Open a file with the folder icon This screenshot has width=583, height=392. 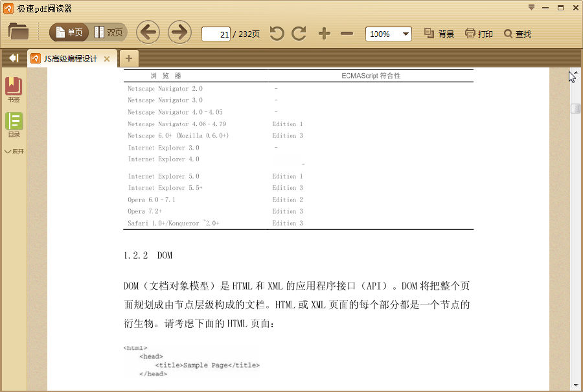(18, 32)
